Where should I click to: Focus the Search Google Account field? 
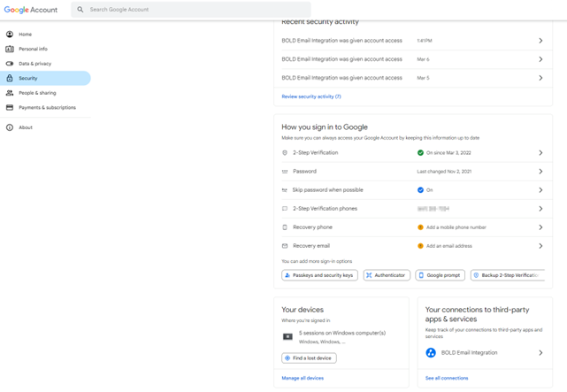tap(191, 10)
